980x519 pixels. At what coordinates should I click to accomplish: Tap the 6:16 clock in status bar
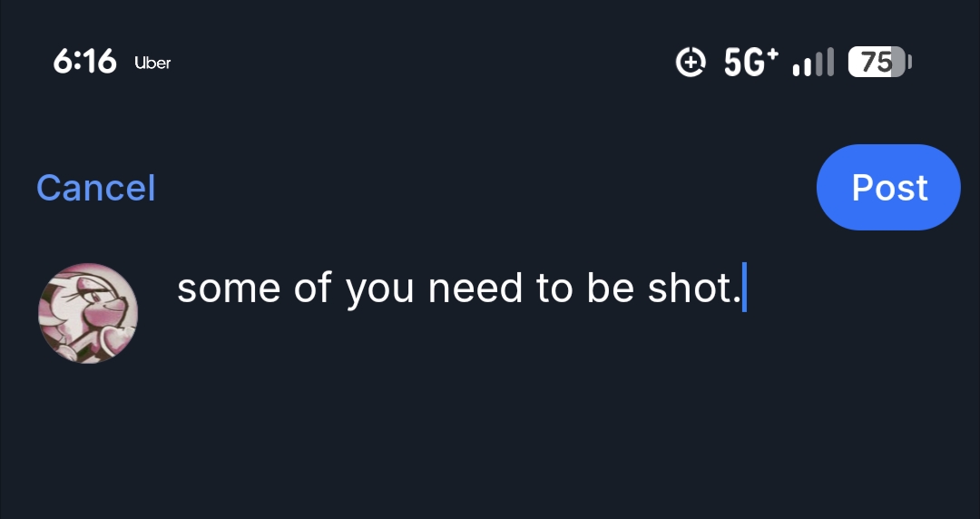click(x=84, y=63)
